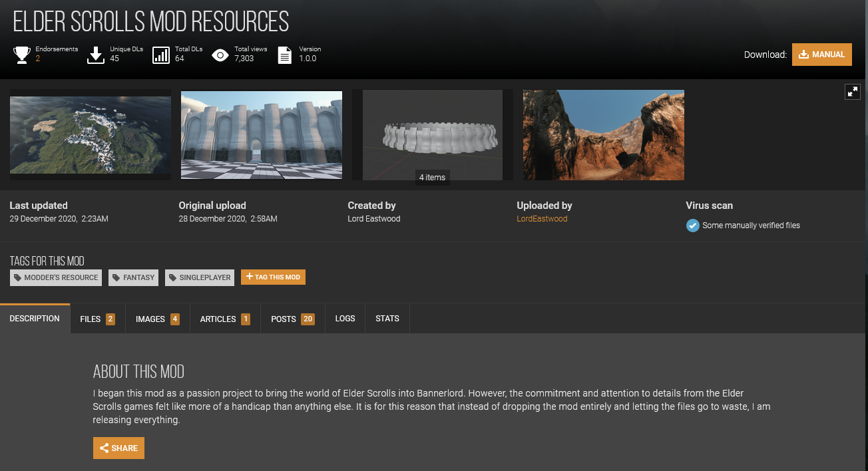Click the tag icon on Modder's Resource
Viewport: 868px width, 471px height.
pyautogui.click(x=18, y=277)
